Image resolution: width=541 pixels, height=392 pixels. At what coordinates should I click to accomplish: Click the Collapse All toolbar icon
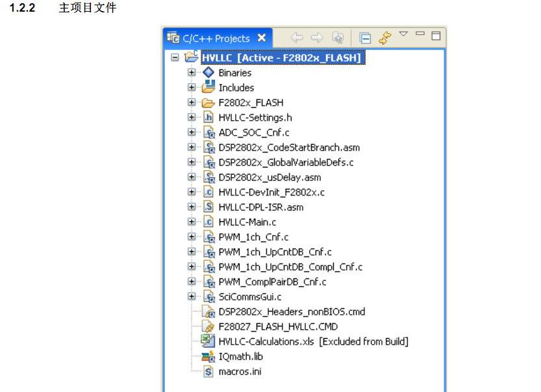click(x=365, y=38)
